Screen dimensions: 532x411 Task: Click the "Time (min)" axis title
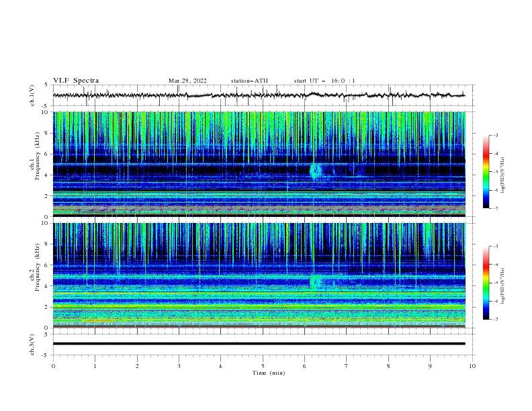pyautogui.click(x=269, y=373)
